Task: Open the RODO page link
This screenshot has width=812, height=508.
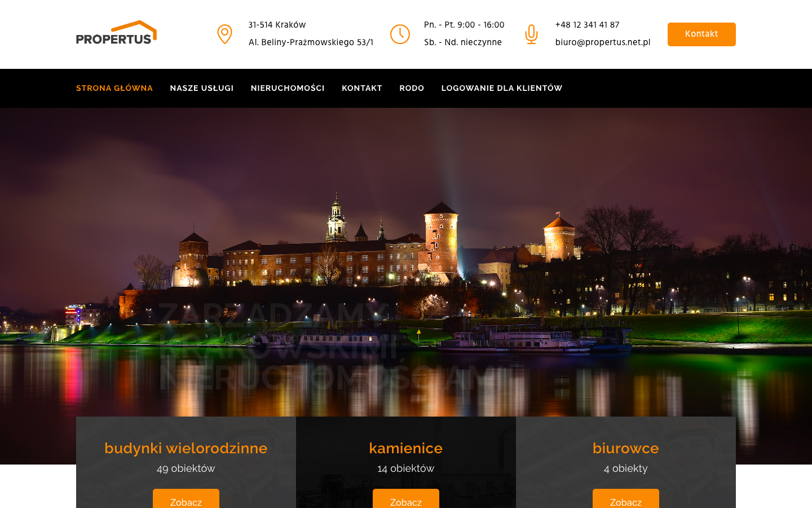Action: tap(412, 88)
